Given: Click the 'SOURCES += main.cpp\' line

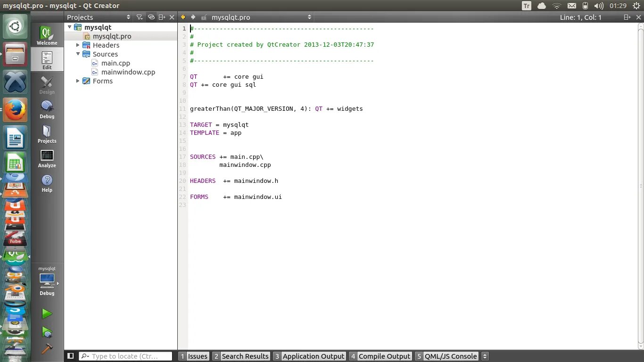Looking at the screenshot, I should tap(227, 157).
